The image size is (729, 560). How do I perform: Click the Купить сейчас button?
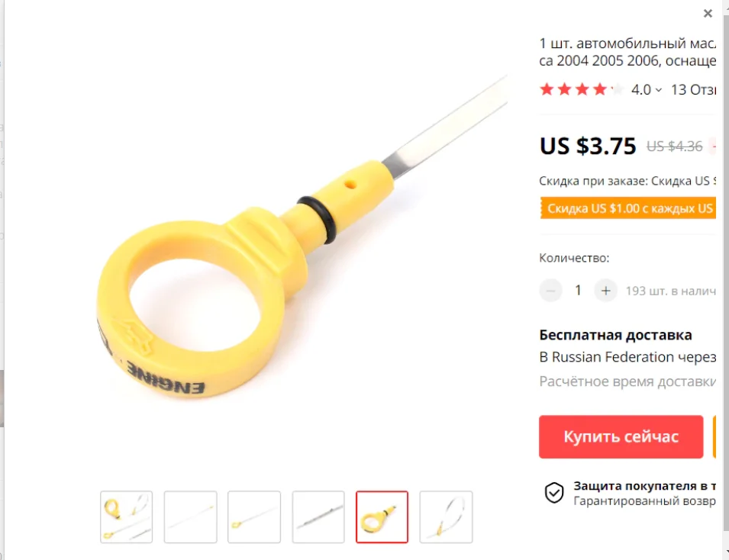click(x=621, y=436)
